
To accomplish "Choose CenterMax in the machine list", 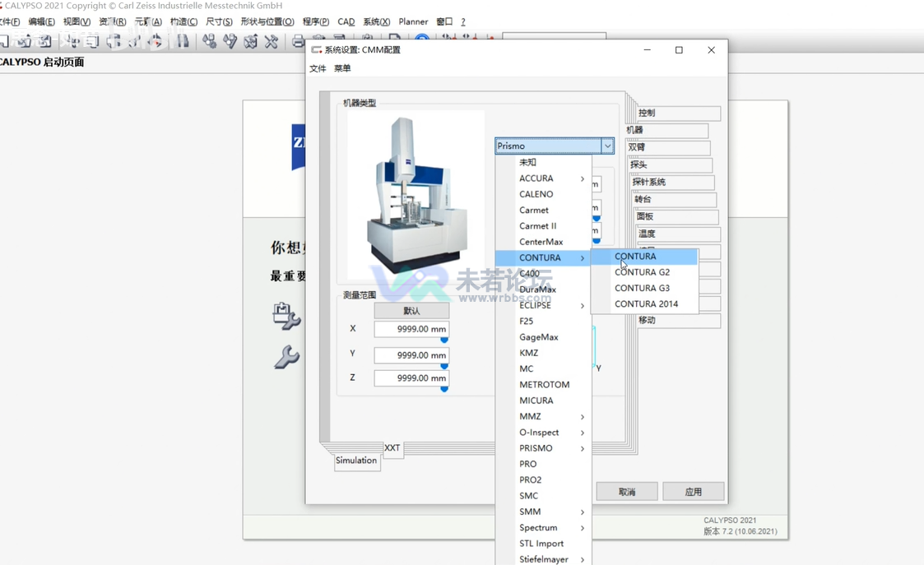I will [543, 242].
